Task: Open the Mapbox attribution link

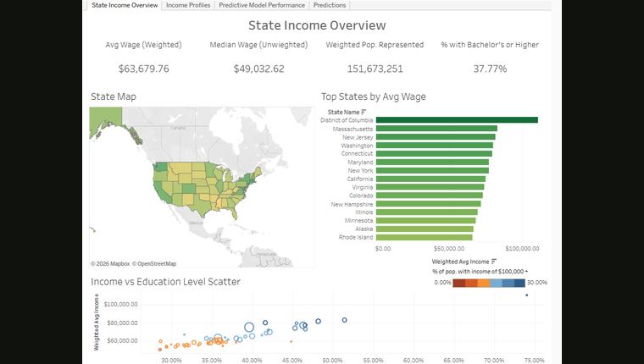Action: pyautogui.click(x=110, y=264)
